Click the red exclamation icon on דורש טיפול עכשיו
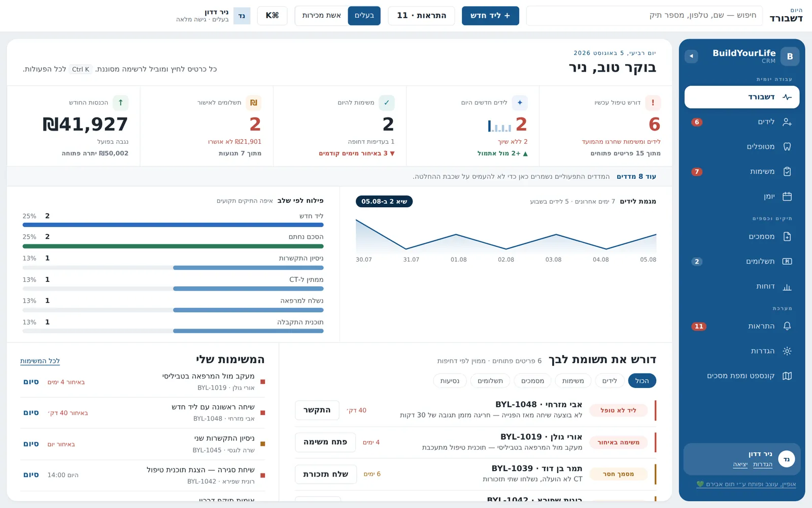 pos(653,103)
